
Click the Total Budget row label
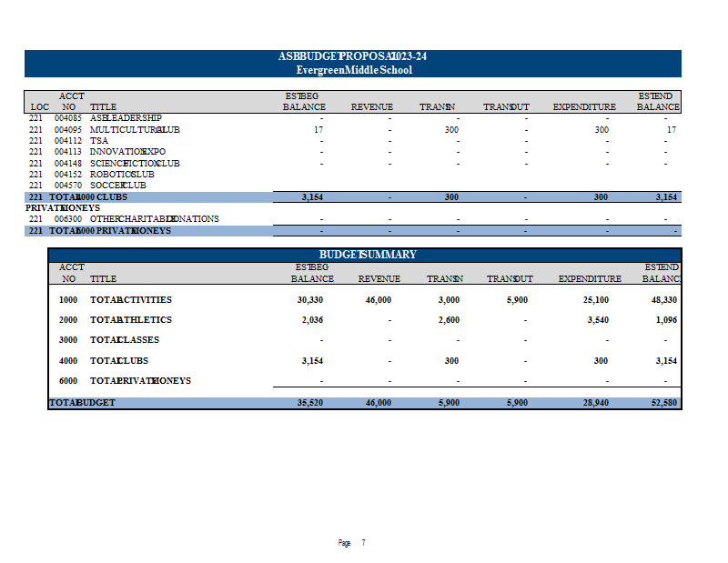tap(82, 403)
